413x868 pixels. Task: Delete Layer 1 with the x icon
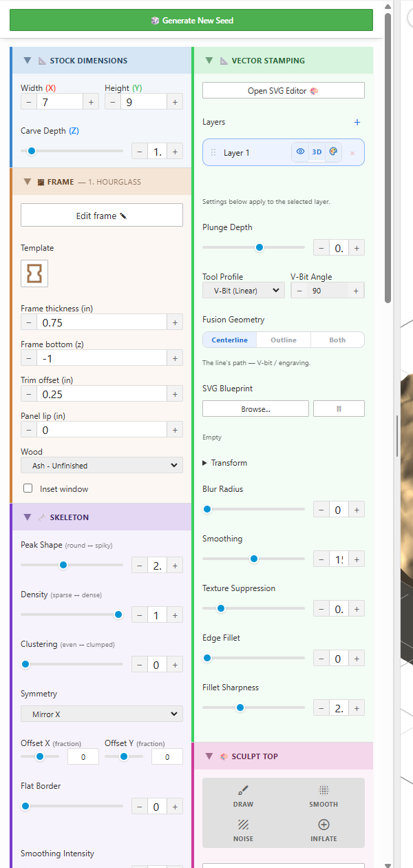click(352, 153)
